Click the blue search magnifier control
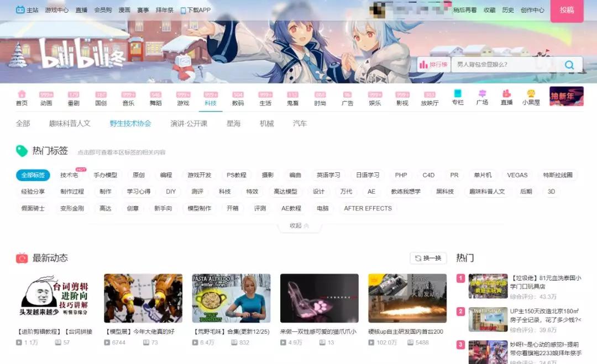 569,64
